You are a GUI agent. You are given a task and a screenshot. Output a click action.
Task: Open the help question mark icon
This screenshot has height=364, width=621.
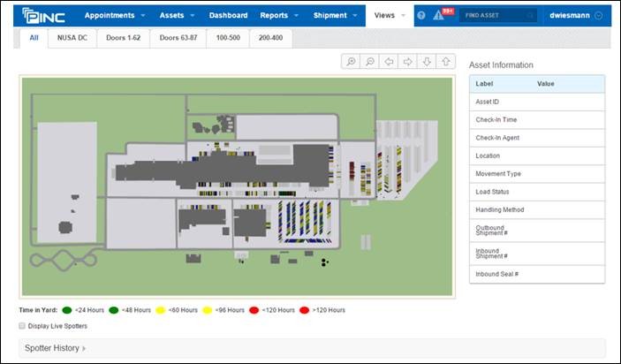421,16
